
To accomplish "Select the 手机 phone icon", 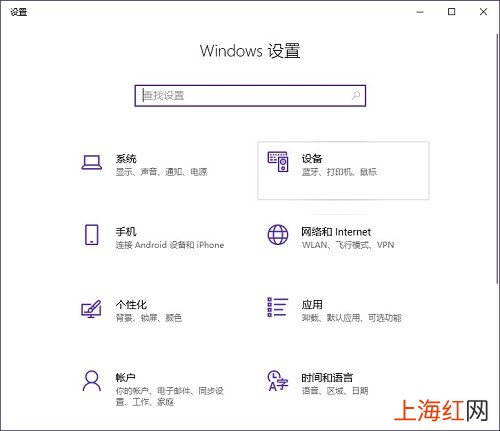I will click(92, 235).
